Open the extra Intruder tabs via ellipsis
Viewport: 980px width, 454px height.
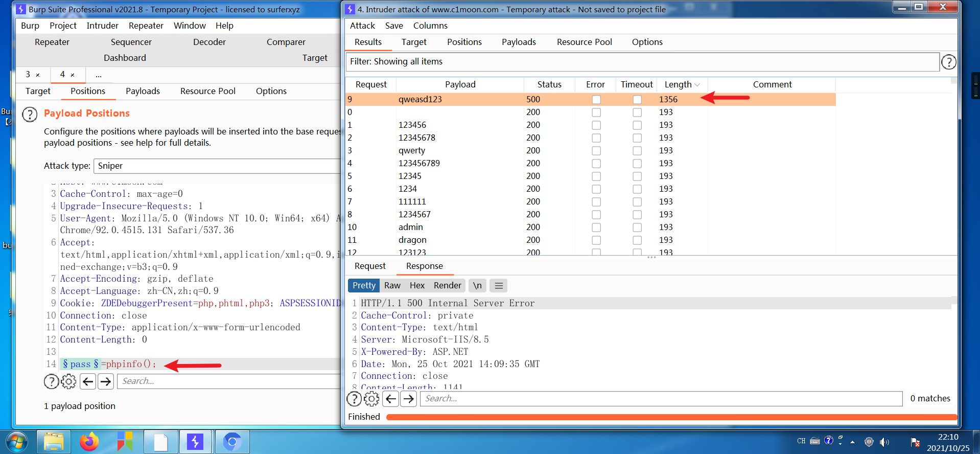pos(99,75)
